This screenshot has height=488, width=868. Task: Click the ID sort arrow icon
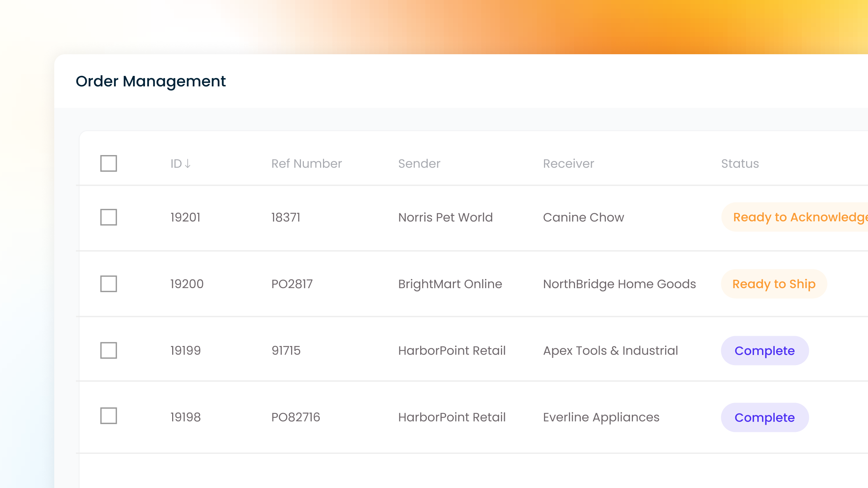coord(187,164)
